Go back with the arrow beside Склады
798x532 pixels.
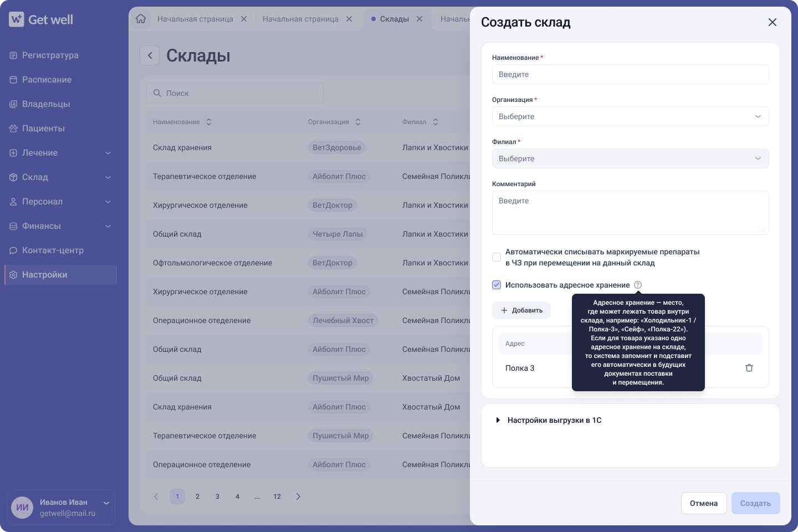[x=150, y=55]
